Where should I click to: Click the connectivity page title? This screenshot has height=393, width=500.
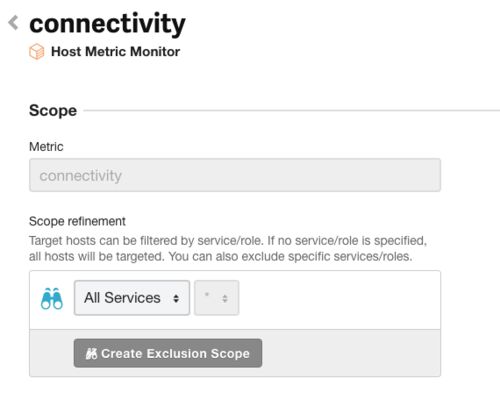(107, 24)
